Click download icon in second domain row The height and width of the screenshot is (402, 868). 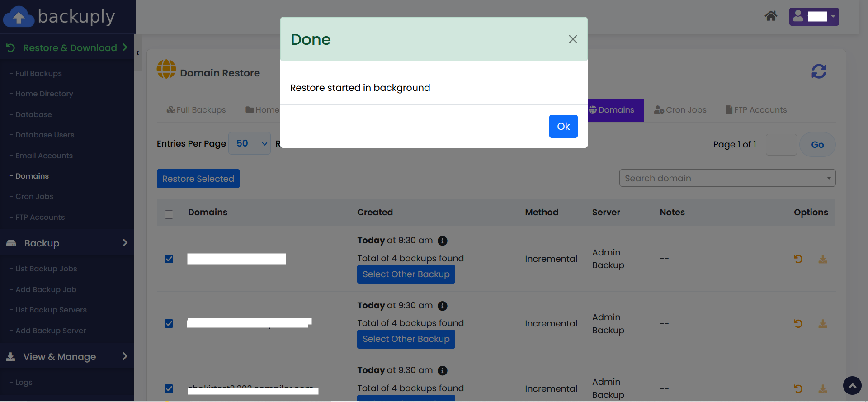823,324
